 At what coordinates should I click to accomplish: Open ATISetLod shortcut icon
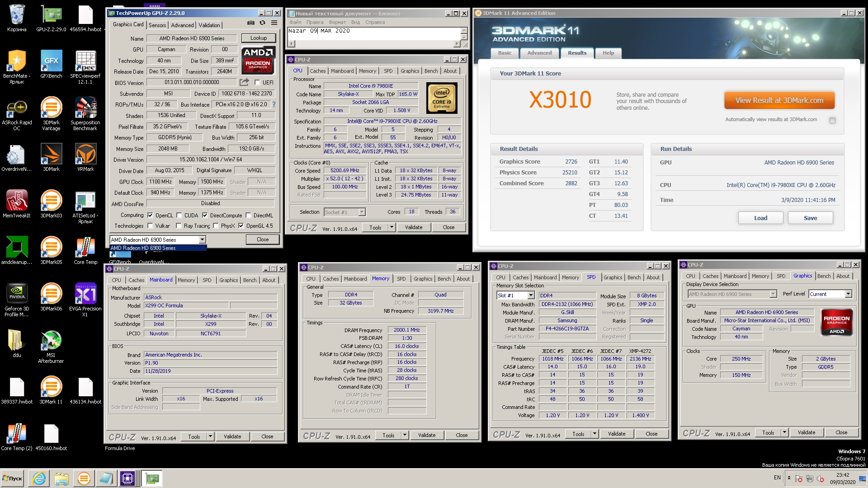point(85,206)
